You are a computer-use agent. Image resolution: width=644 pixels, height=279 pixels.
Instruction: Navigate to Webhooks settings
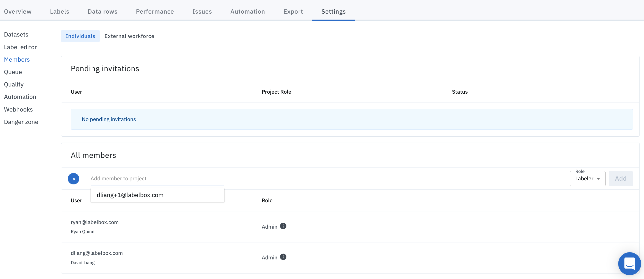(x=18, y=109)
